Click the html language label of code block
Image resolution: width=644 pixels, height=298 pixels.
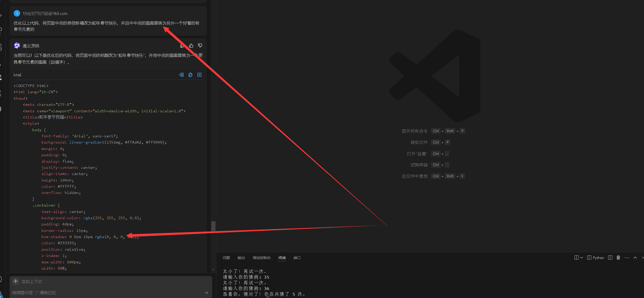(18, 75)
